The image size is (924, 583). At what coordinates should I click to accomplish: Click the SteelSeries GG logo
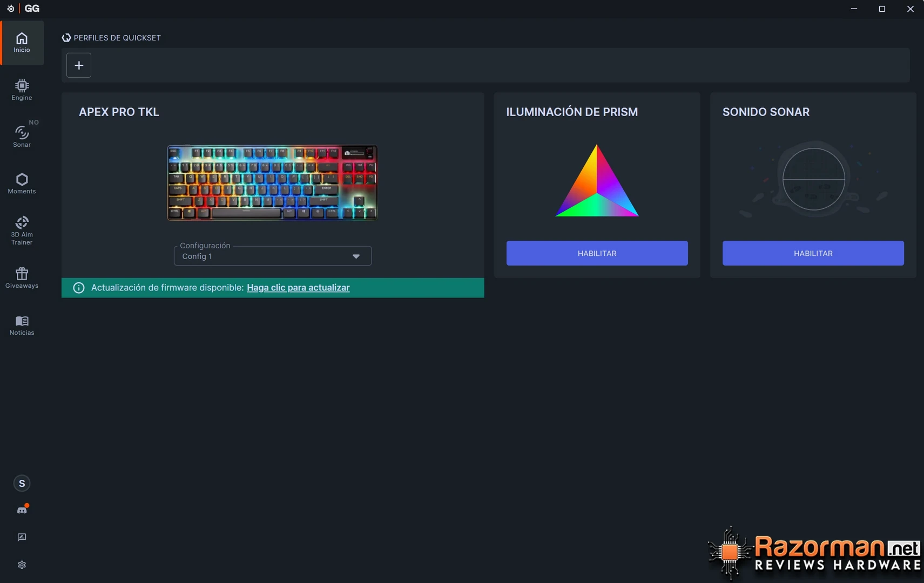click(23, 9)
